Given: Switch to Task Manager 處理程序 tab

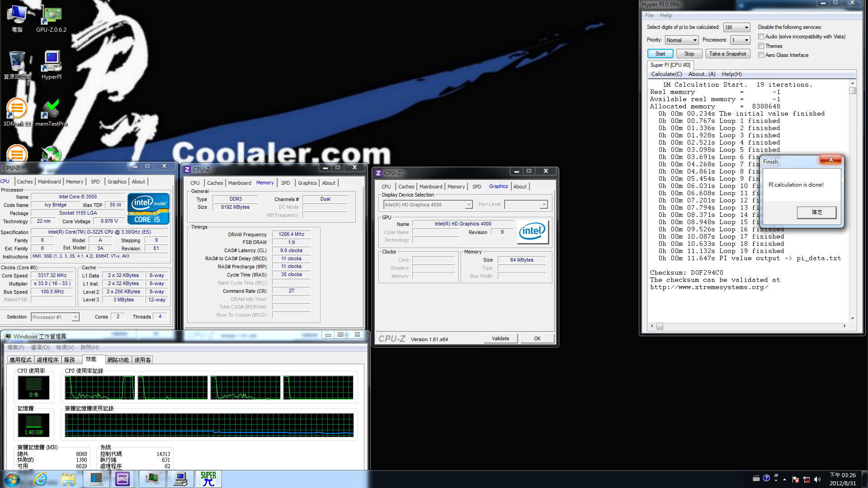Looking at the screenshot, I should click(48, 360).
